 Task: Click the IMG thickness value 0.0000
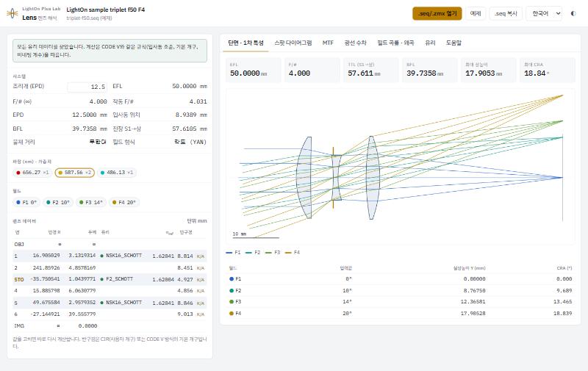[x=87, y=326]
